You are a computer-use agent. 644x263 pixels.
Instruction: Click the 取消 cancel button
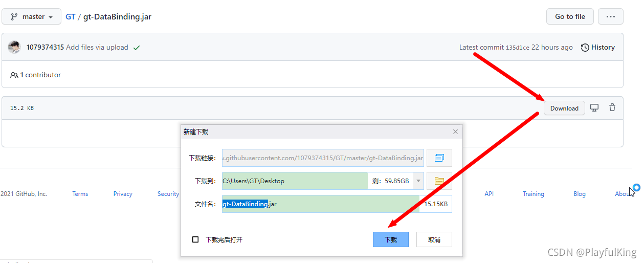434,239
